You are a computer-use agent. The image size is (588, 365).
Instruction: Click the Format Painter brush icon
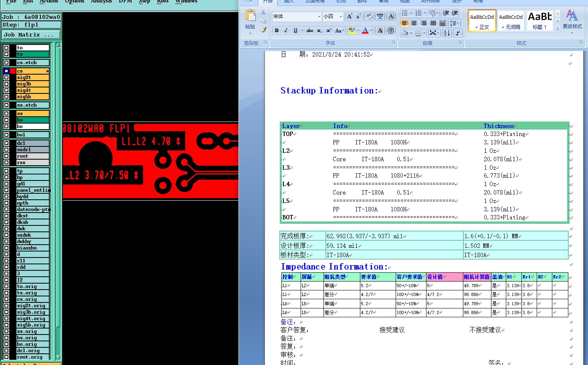point(263,29)
